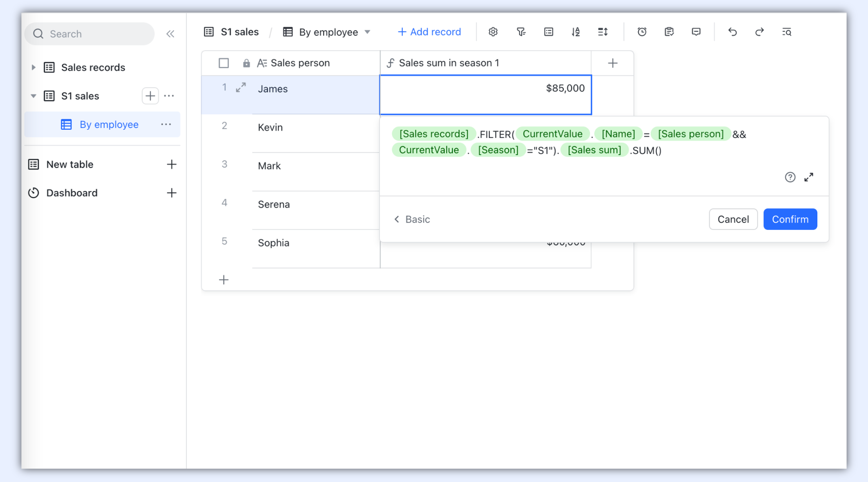
Task: Open the filter records icon
Action: pos(521,32)
